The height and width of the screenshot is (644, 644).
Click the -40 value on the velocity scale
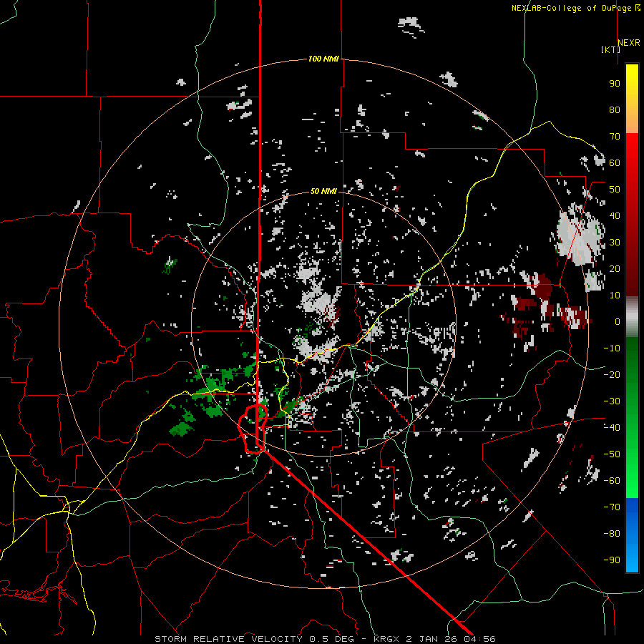(x=612, y=428)
